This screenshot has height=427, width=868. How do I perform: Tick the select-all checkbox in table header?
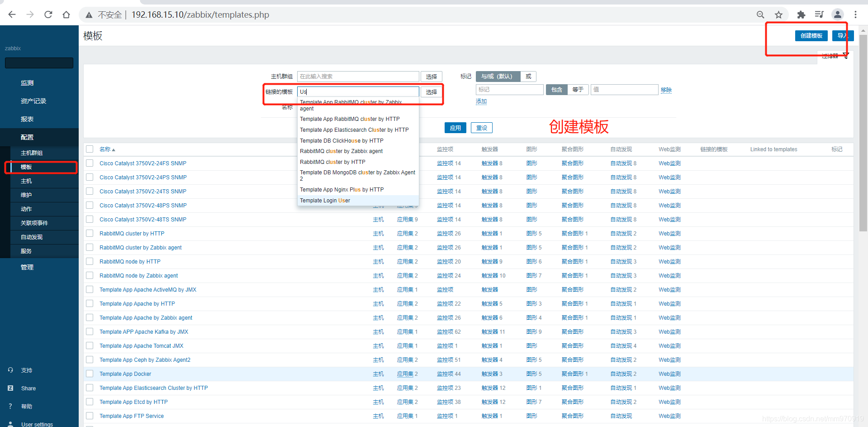pyautogui.click(x=90, y=149)
